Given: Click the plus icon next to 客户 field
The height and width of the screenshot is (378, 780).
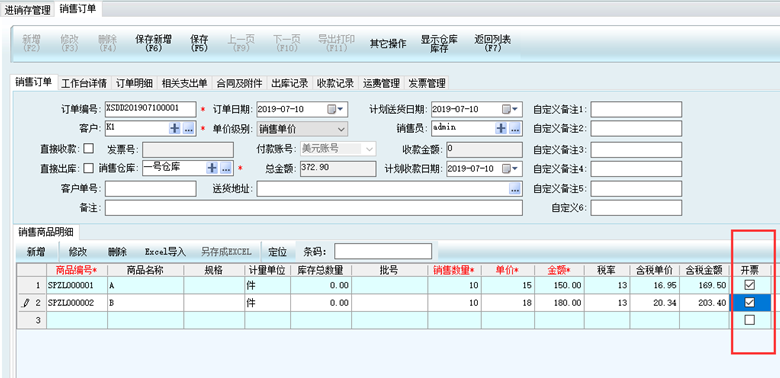Looking at the screenshot, I should pyautogui.click(x=175, y=128).
